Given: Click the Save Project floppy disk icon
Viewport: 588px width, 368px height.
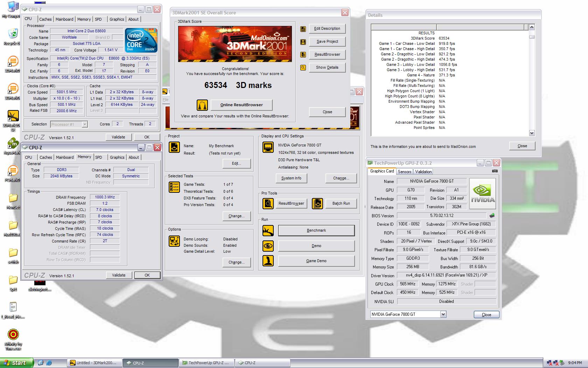Looking at the screenshot, I should (303, 42).
